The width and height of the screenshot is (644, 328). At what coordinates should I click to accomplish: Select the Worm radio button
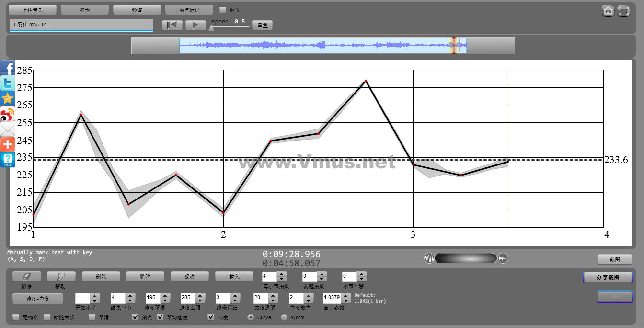(x=284, y=317)
